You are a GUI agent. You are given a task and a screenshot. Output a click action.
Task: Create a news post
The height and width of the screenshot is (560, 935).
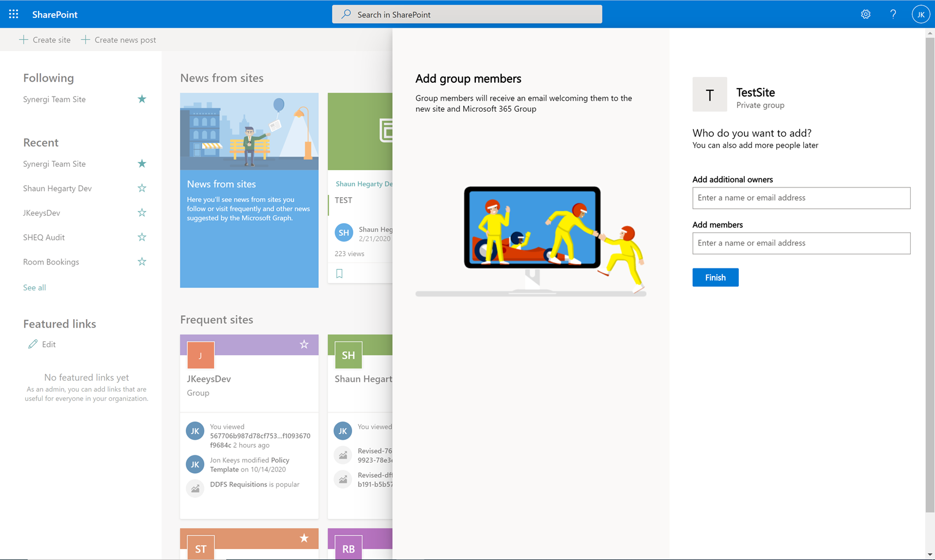pyautogui.click(x=119, y=39)
